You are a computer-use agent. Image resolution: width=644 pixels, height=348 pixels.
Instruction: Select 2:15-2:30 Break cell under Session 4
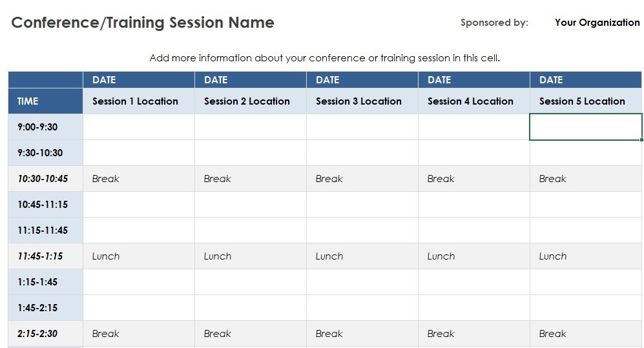[x=474, y=334]
